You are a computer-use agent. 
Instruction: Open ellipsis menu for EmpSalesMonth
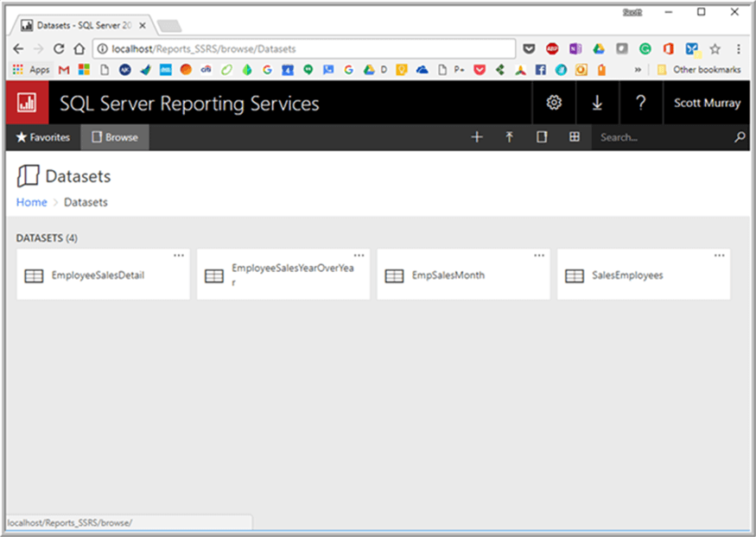coord(539,256)
